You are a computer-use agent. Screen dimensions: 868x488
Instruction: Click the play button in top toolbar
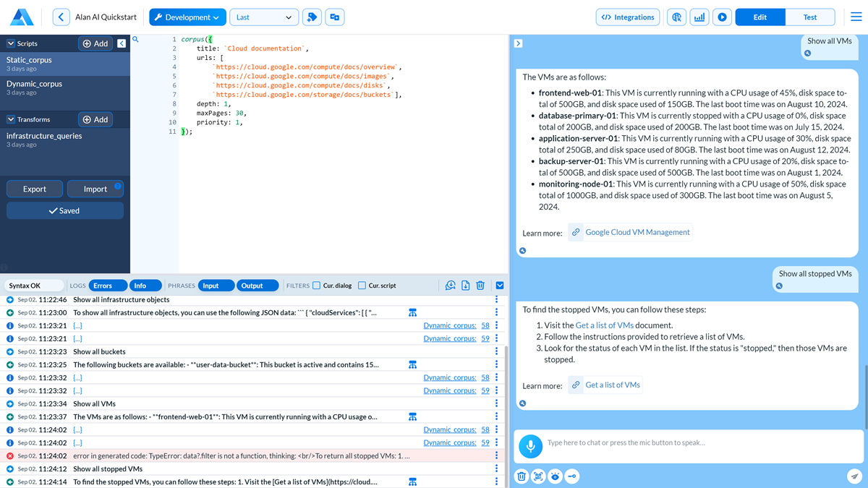[722, 17]
